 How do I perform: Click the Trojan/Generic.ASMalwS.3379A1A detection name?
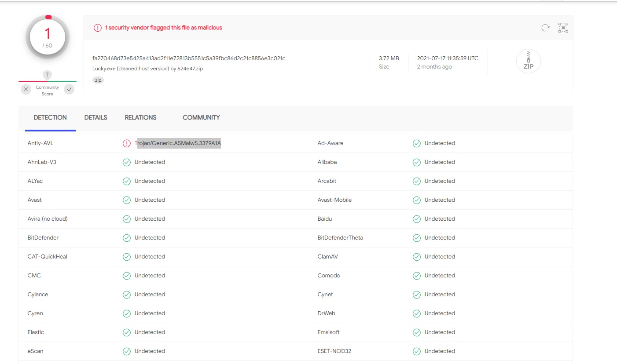point(178,143)
